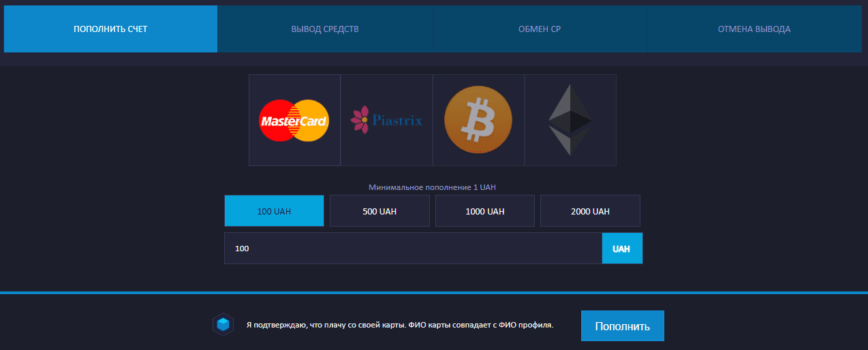Click the deposit amount input field

[x=413, y=249]
